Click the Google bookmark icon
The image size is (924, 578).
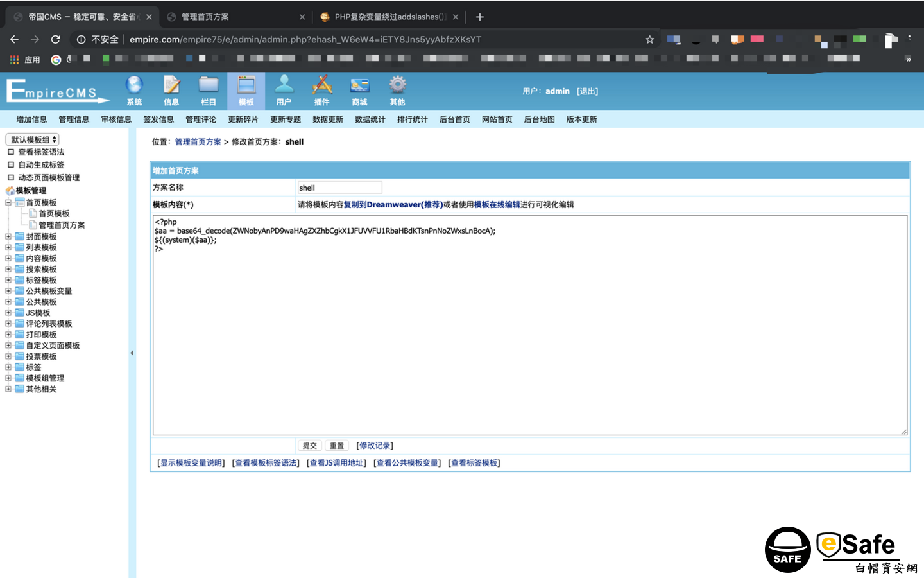(x=56, y=59)
